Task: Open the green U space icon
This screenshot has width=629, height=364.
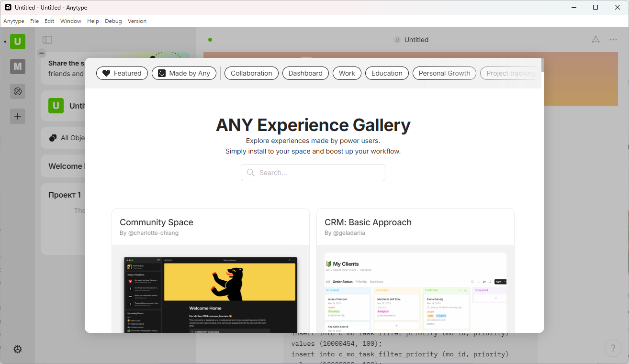Action: pyautogui.click(x=18, y=42)
